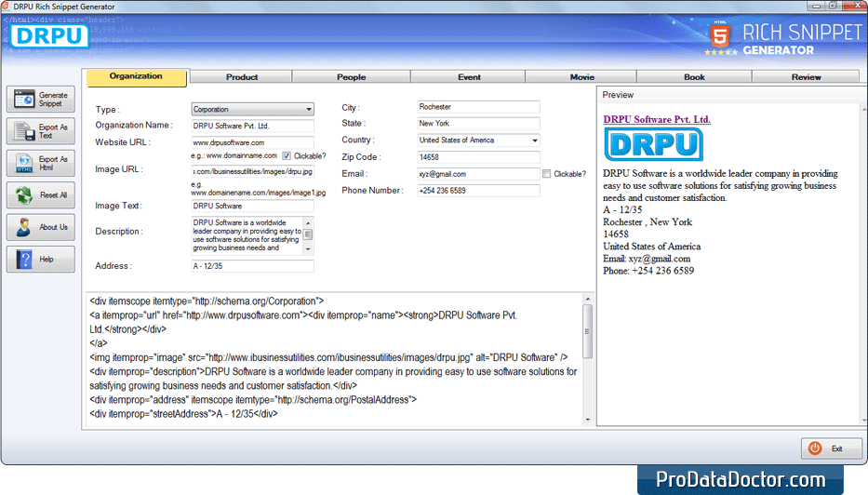Switch to the Event tab
868x495 pixels.
pyautogui.click(x=469, y=77)
